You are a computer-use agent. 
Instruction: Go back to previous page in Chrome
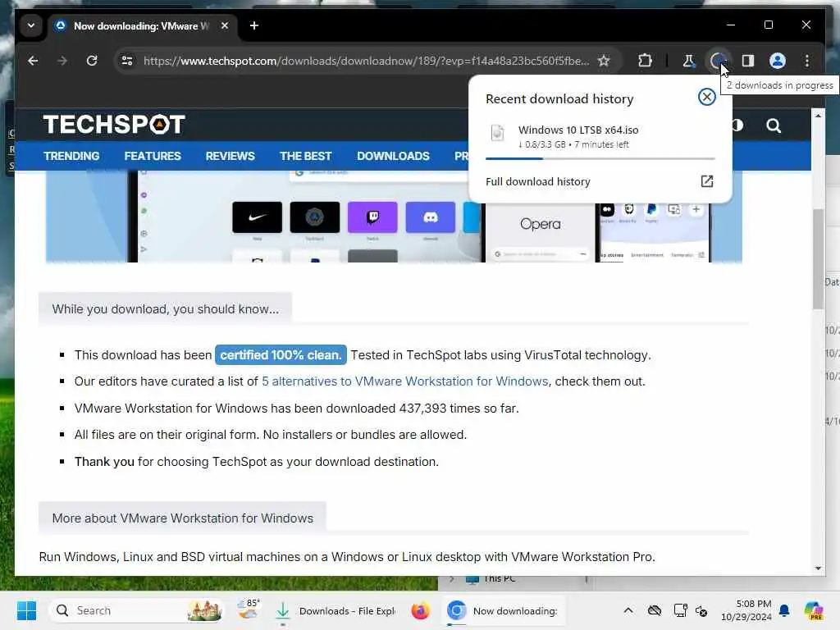tap(33, 61)
